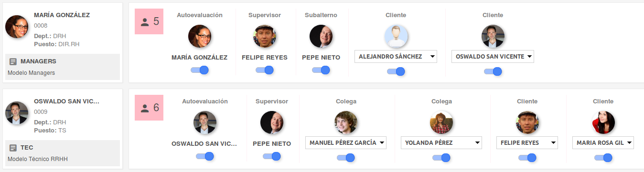
Task: Select the Modelo Managers label
Action: [x=32, y=73]
